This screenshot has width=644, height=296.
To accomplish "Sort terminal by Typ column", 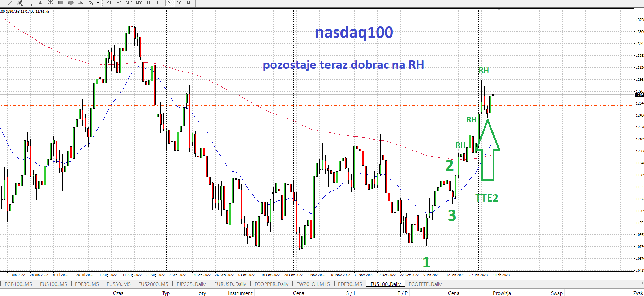I will 166,293.
